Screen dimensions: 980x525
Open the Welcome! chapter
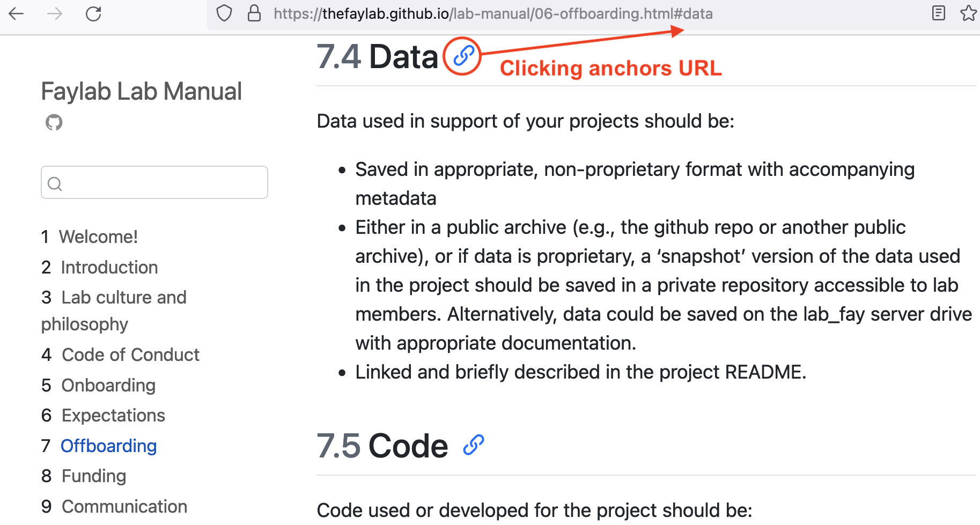(99, 236)
